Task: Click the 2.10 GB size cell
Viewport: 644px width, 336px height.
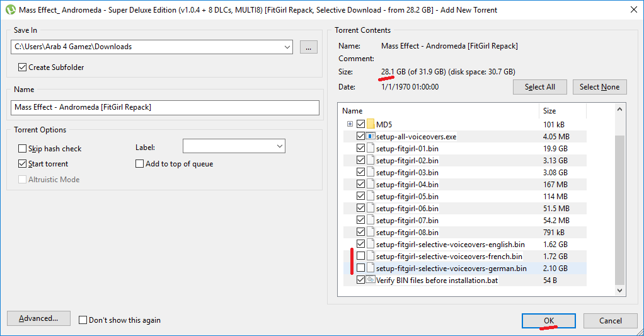Action: click(x=555, y=268)
